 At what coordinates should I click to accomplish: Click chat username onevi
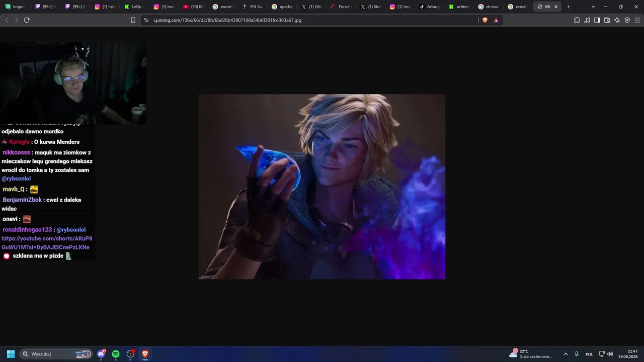pyautogui.click(x=10, y=219)
